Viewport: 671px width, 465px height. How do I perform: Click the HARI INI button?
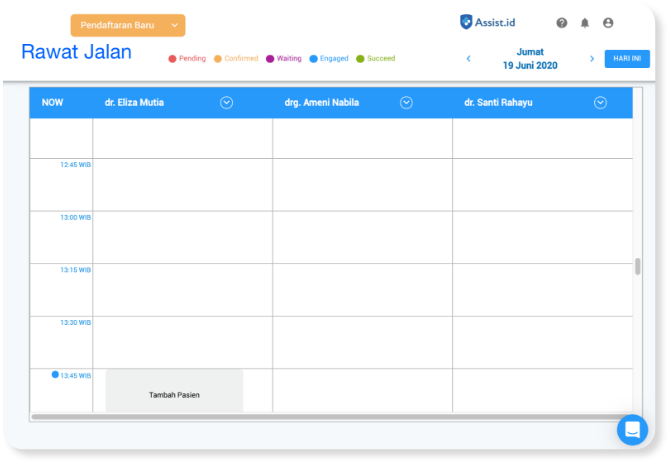627,59
